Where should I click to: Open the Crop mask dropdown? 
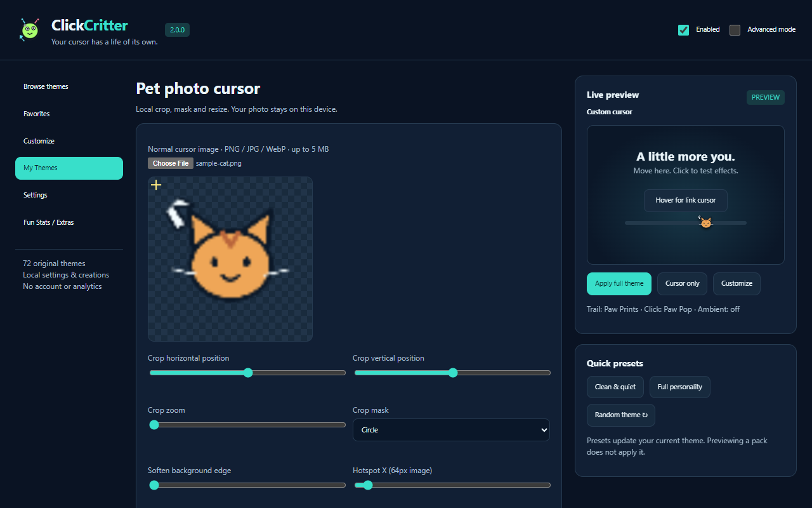pos(451,430)
